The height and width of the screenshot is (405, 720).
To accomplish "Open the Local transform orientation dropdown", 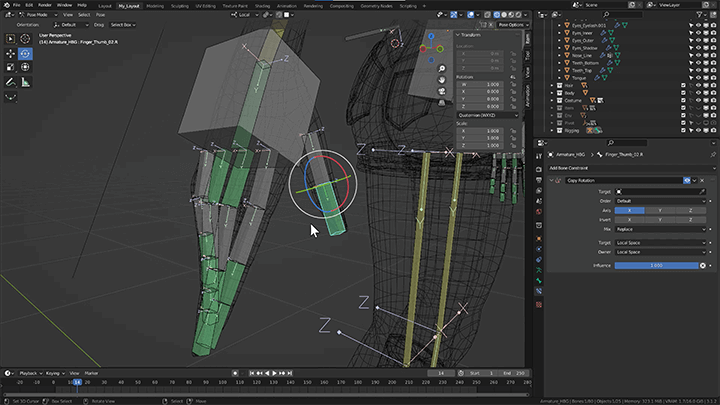I will (x=244, y=15).
